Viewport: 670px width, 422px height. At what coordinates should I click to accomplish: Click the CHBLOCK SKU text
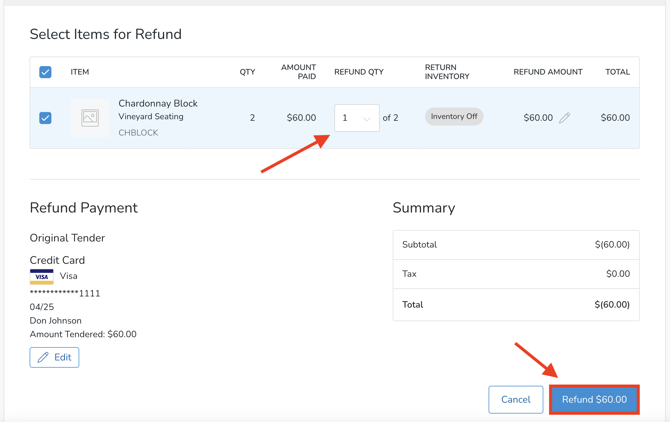pos(138,133)
